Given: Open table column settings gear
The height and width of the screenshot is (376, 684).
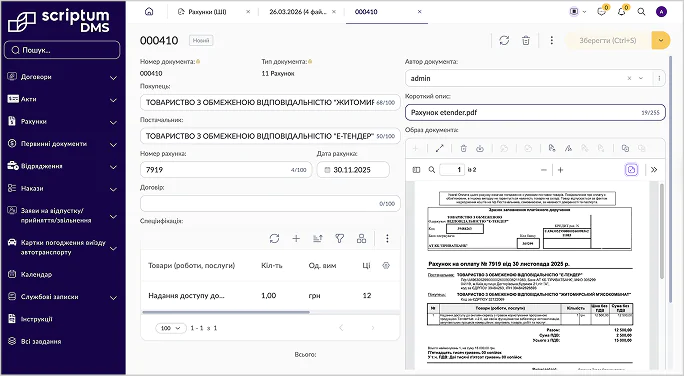Looking at the screenshot, I should (x=386, y=266).
